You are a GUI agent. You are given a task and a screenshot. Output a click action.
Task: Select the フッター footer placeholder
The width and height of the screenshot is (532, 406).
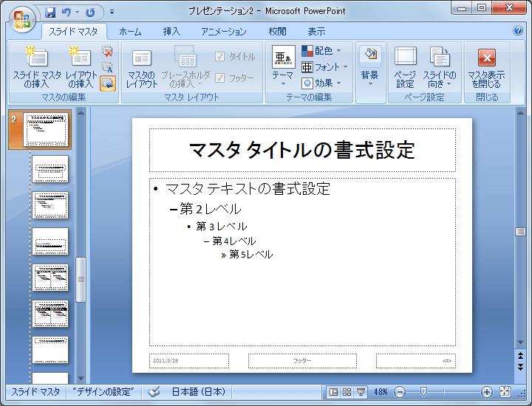pyautogui.click(x=302, y=360)
